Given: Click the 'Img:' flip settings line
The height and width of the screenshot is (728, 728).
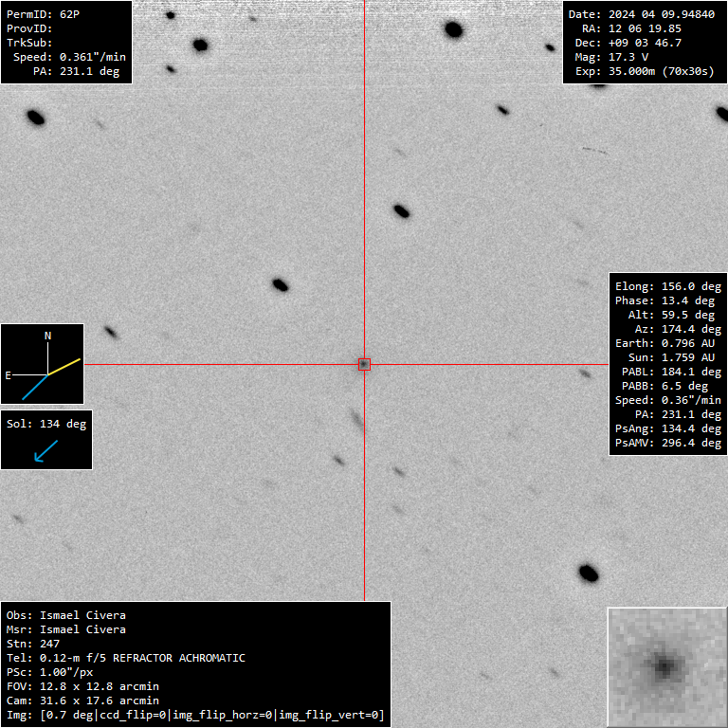Looking at the screenshot, I should tap(195, 715).
